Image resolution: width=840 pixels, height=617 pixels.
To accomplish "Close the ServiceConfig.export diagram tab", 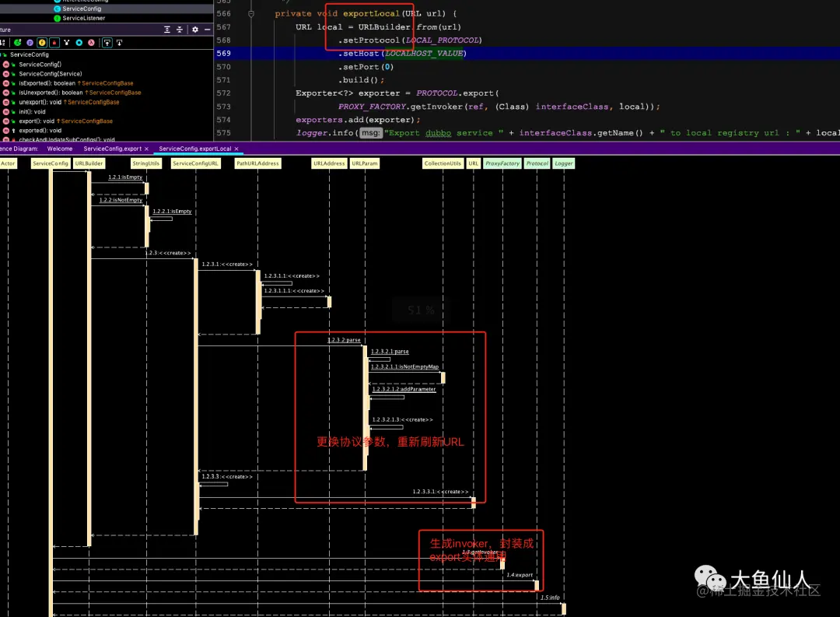I will coord(146,149).
